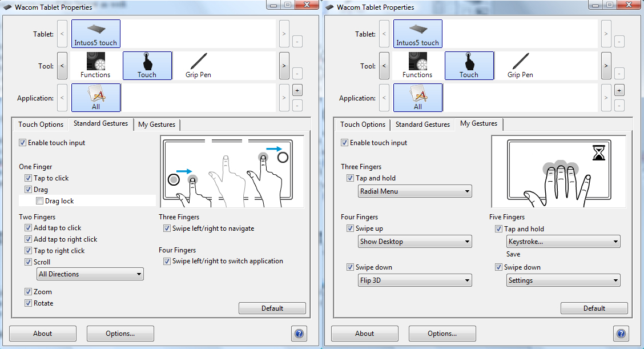This screenshot has width=644, height=349.
Task: Click Options... button in right window
Action: (x=442, y=334)
